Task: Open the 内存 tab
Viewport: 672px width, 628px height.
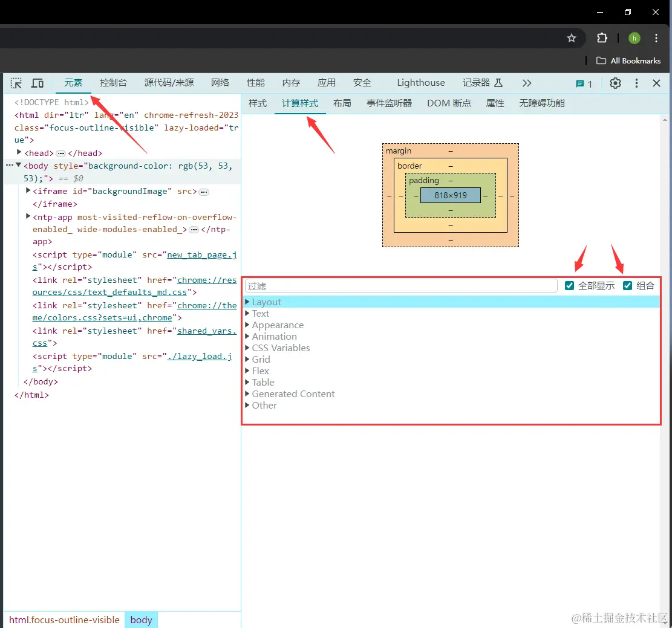Action: click(x=291, y=83)
